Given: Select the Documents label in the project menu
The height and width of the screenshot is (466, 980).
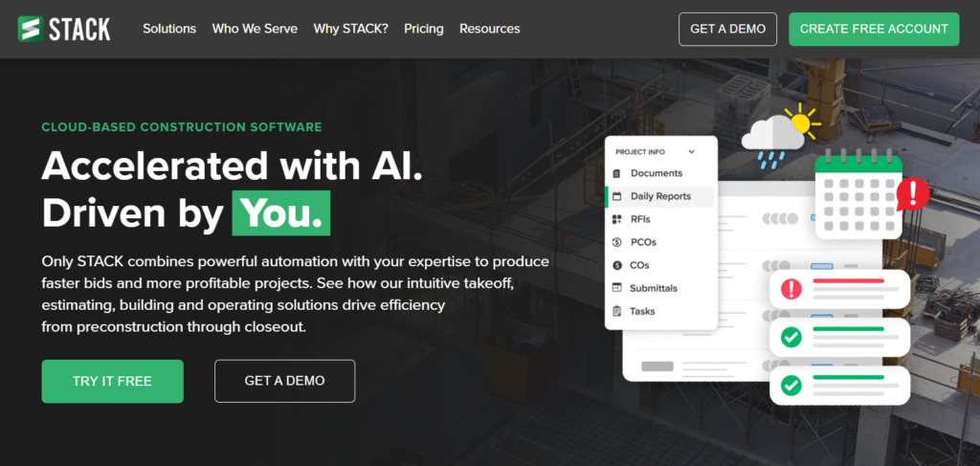Looking at the screenshot, I should [657, 173].
